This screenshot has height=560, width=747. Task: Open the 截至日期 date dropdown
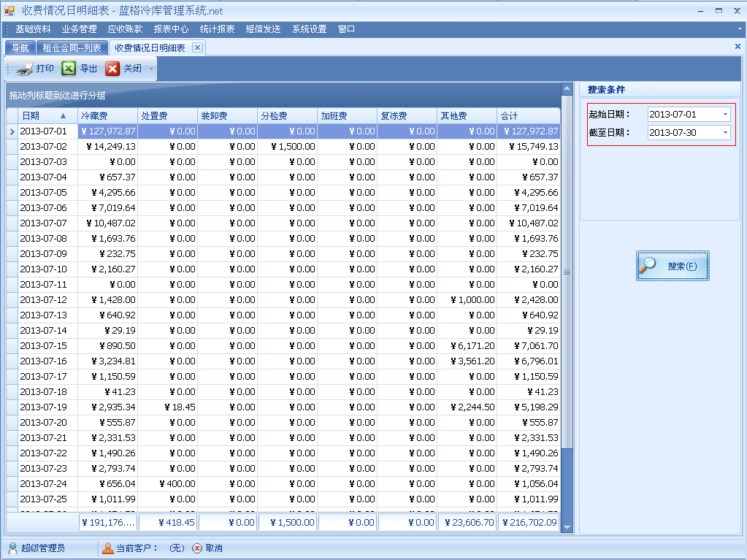pyautogui.click(x=724, y=133)
